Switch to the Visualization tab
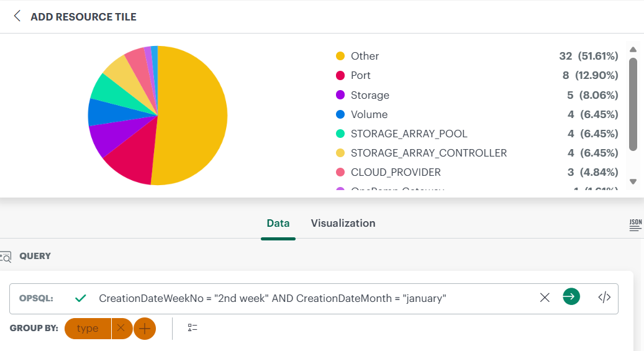 [x=343, y=223]
